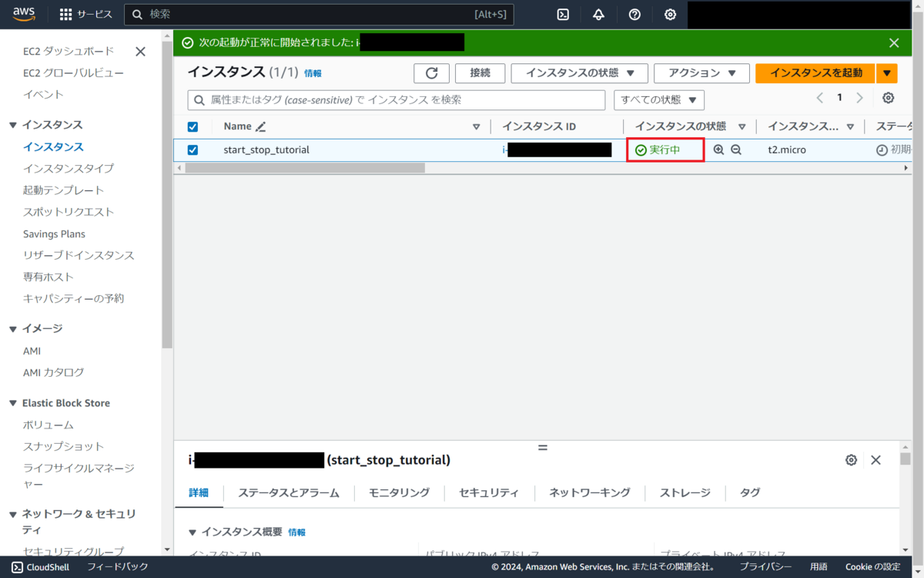Open Cookie の設定 footer link
Image resolution: width=924 pixels, height=578 pixels.
tap(872, 567)
